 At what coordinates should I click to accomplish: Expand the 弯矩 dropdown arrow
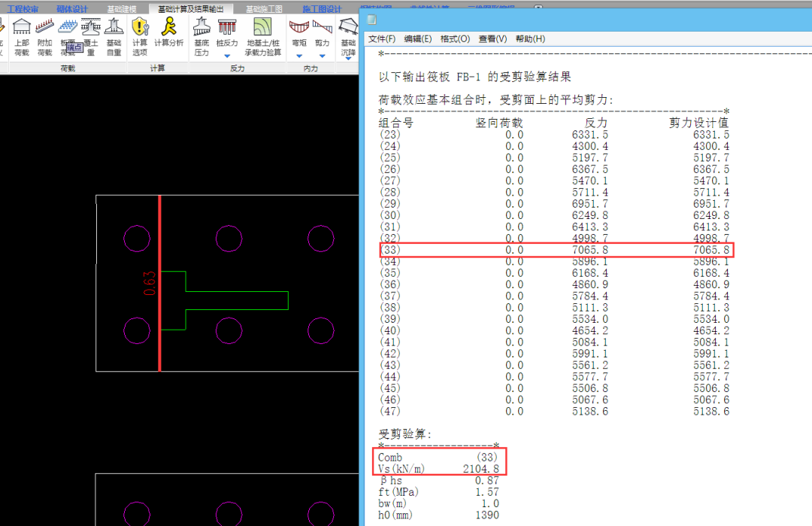pos(298,56)
